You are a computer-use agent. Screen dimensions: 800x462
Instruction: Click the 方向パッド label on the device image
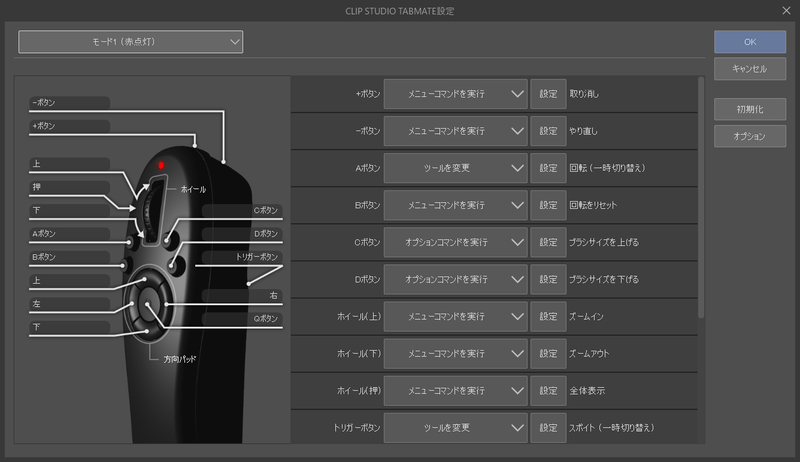[180, 359]
